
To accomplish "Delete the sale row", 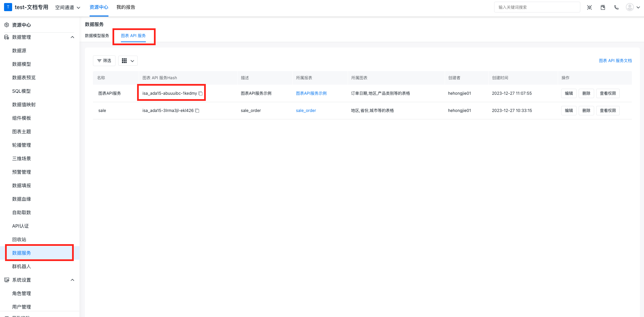I will click(x=586, y=111).
